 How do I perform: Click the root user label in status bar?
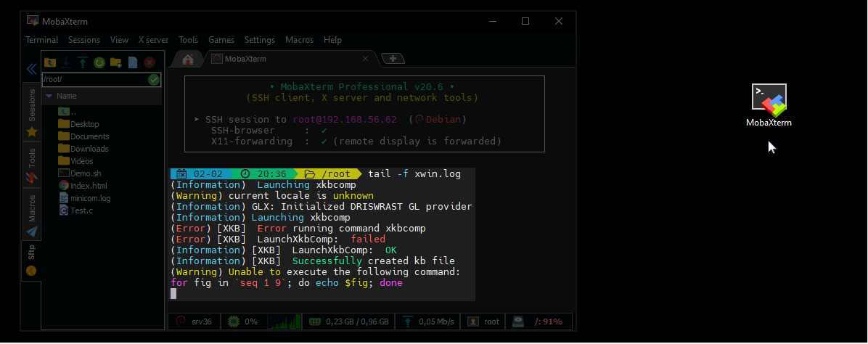pyautogui.click(x=491, y=322)
